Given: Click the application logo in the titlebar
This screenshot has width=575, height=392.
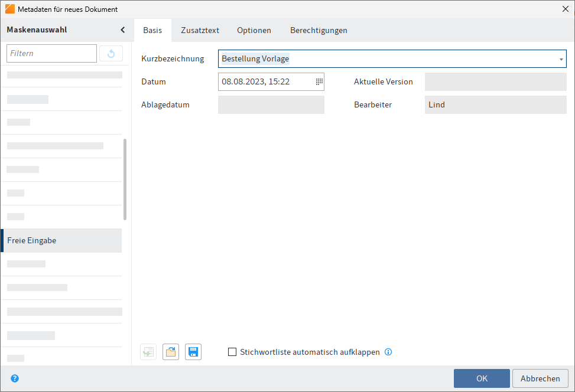Looking at the screenshot, I should click(x=9, y=9).
